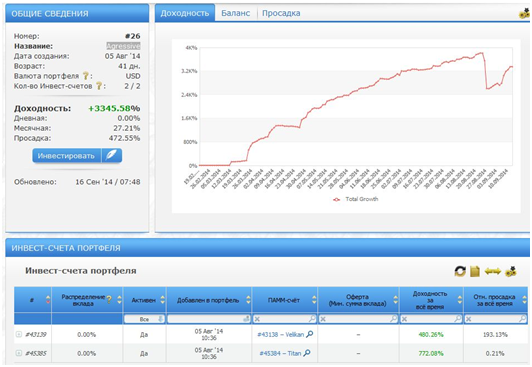Clear the Доходность filter with X
The image size is (532, 367).
(404, 319)
